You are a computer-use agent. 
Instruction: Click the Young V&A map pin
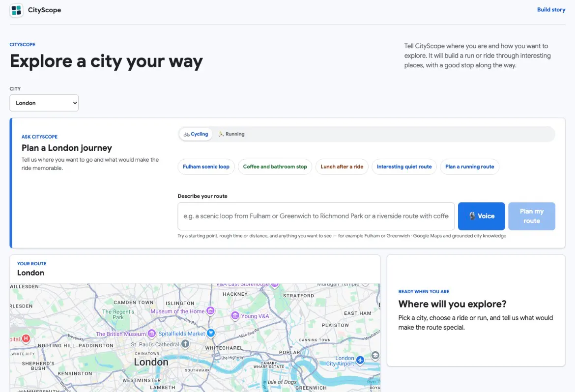(x=235, y=315)
